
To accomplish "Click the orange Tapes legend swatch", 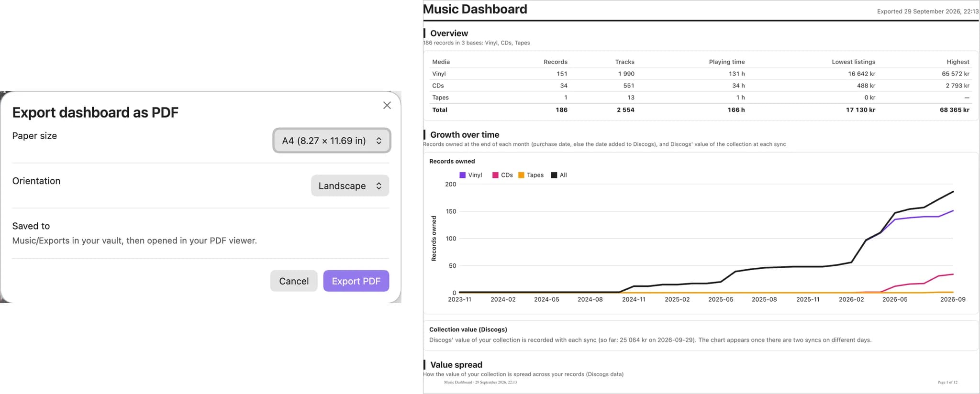I will coord(521,175).
